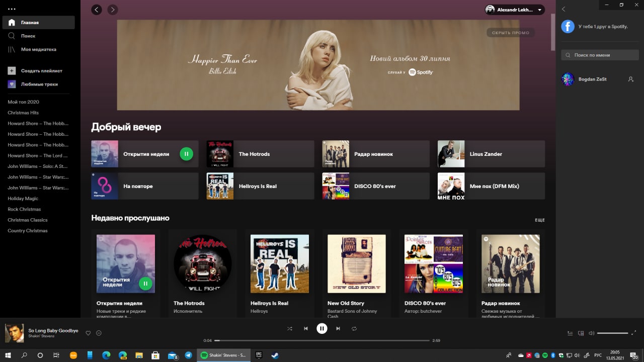Image resolution: width=644 pixels, height=362 pixels.
Task: Mute volume via speaker icon
Action: (592, 333)
